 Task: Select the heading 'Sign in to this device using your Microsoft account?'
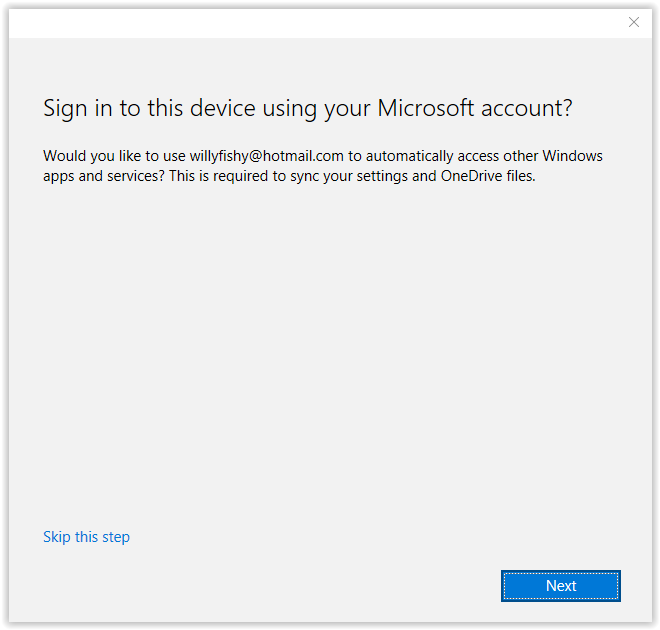tap(308, 108)
